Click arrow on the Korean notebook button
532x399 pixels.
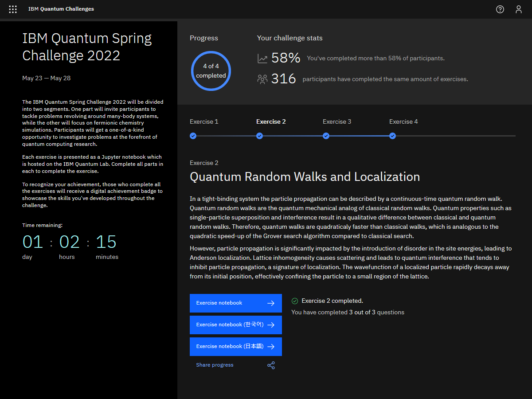pos(271,325)
